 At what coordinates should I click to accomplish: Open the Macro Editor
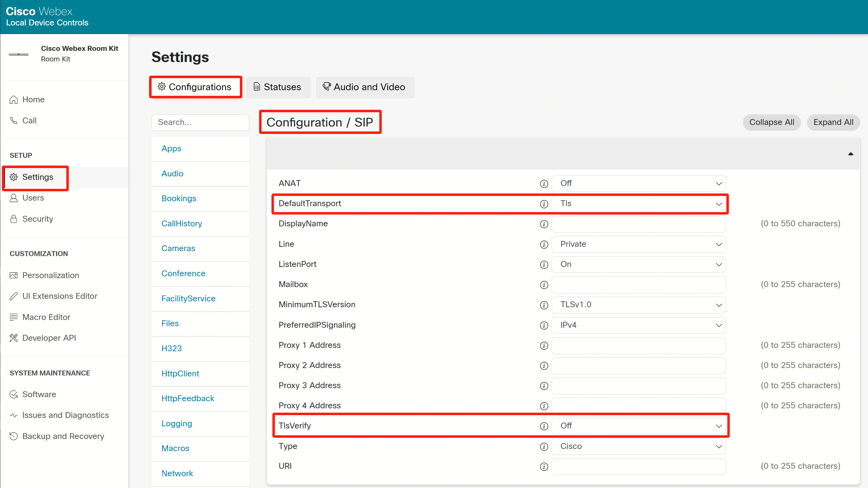click(40, 317)
